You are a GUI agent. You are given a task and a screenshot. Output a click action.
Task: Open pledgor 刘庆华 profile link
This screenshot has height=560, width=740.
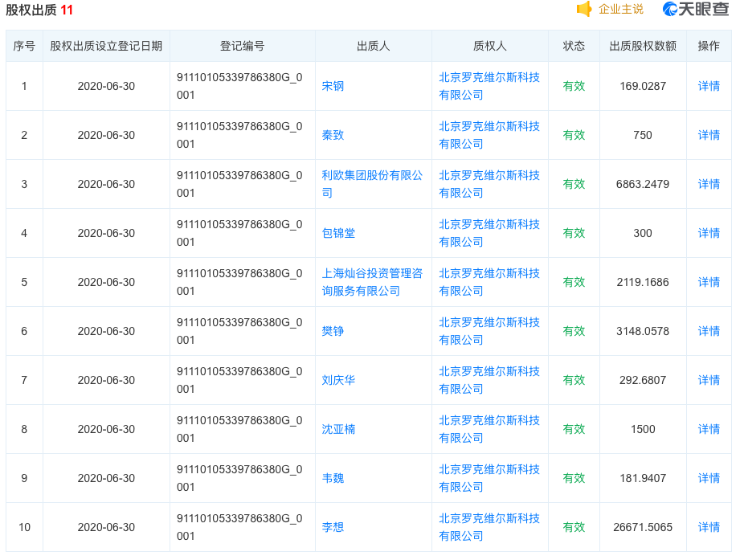[x=338, y=380]
